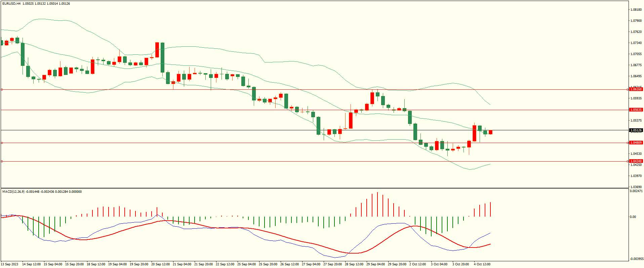Image resolution: width=644 pixels, height=268 pixels.
Task: Click the 21 Sep 20:00 time label
Action: pyautogui.click(x=203, y=264)
